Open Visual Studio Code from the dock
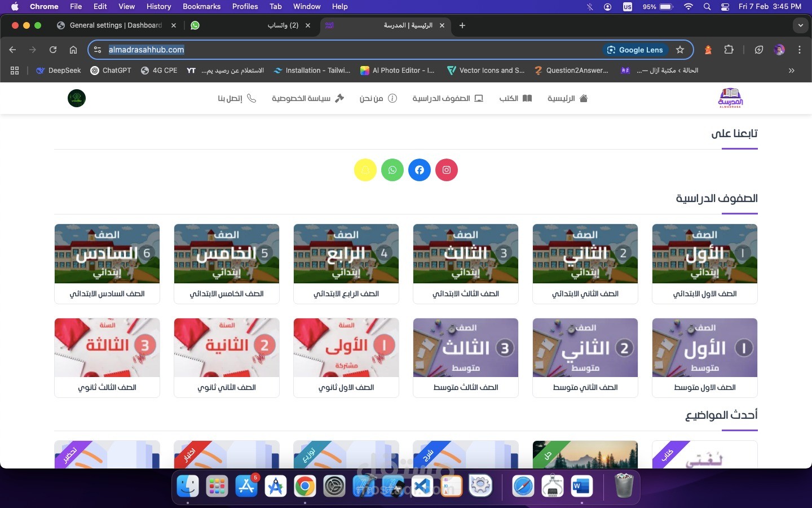The image size is (812, 508). (422, 486)
